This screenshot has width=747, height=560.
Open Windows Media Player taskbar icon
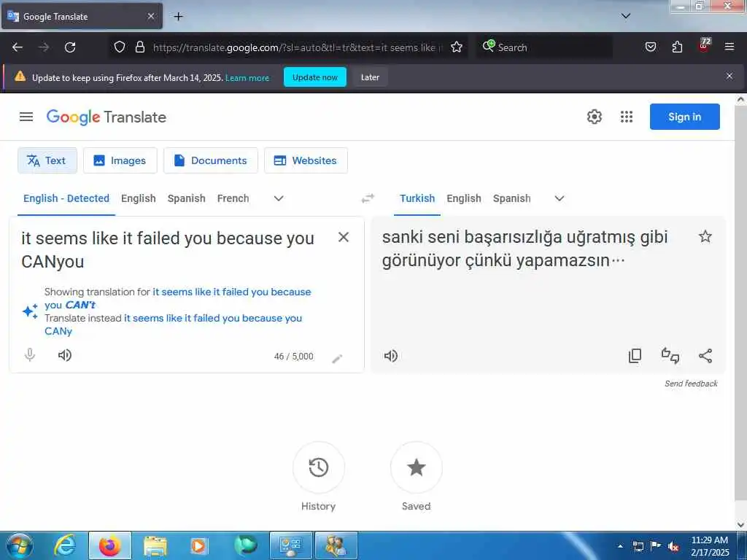[x=198, y=545]
